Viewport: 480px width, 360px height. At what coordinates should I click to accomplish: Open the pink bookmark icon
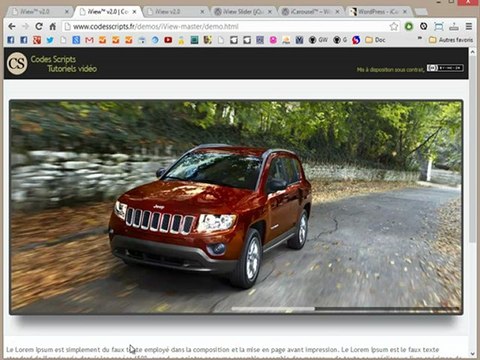(x=273, y=40)
